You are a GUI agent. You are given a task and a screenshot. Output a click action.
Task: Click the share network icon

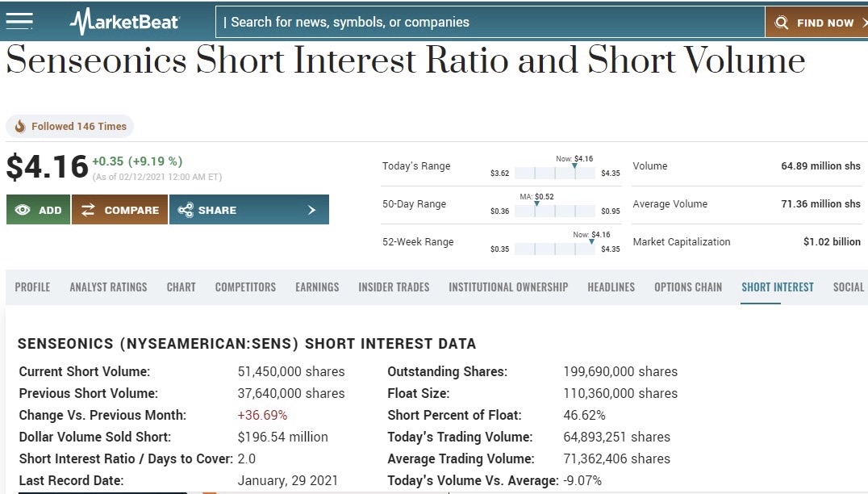pos(186,210)
